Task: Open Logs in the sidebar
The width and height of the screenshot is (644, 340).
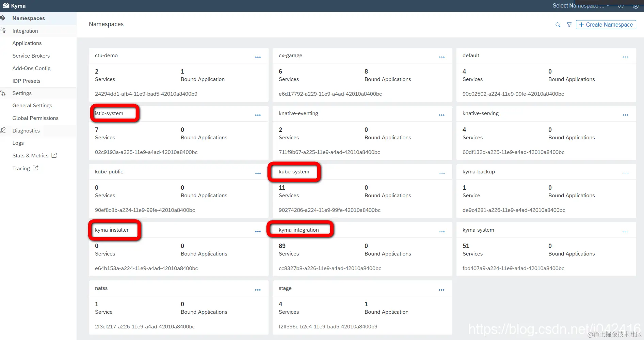Action: click(x=18, y=143)
